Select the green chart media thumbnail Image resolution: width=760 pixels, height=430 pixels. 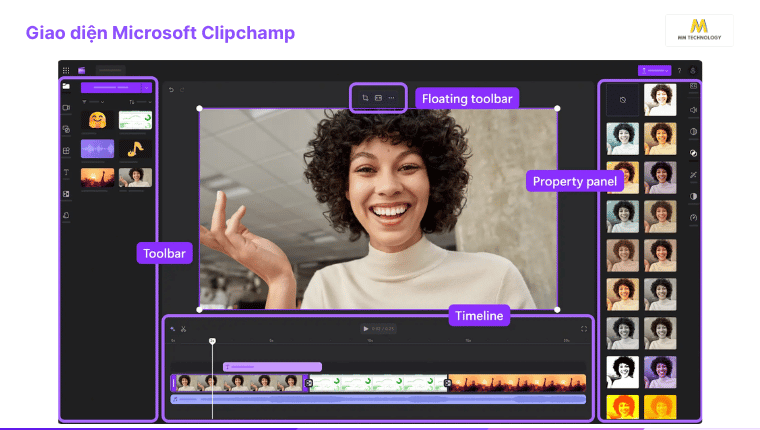click(135, 120)
